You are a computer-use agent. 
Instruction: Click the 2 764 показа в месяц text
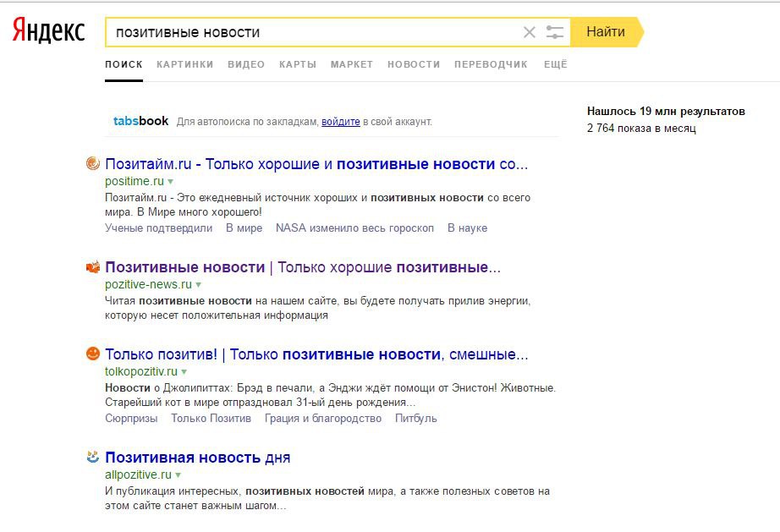click(x=642, y=129)
